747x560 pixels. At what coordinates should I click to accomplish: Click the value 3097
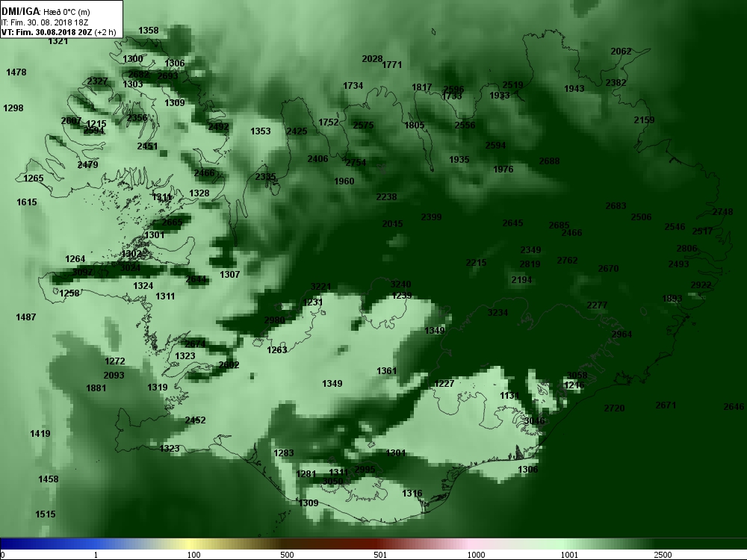(x=82, y=273)
